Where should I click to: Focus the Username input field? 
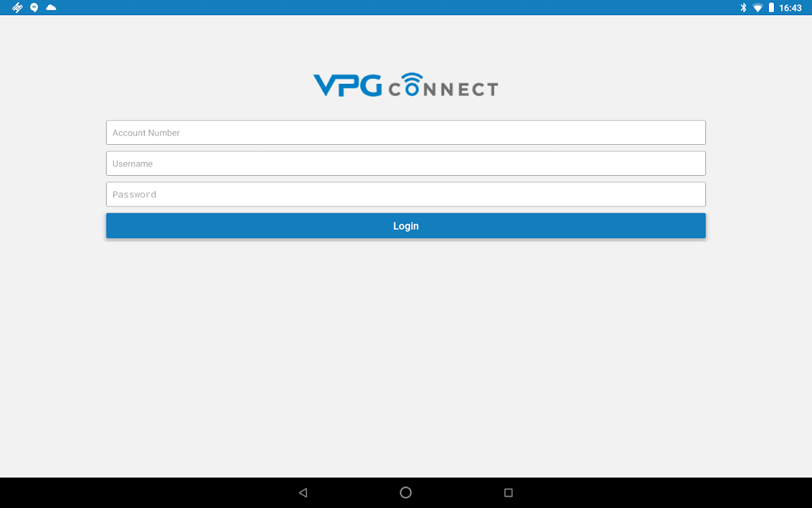(x=406, y=163)
